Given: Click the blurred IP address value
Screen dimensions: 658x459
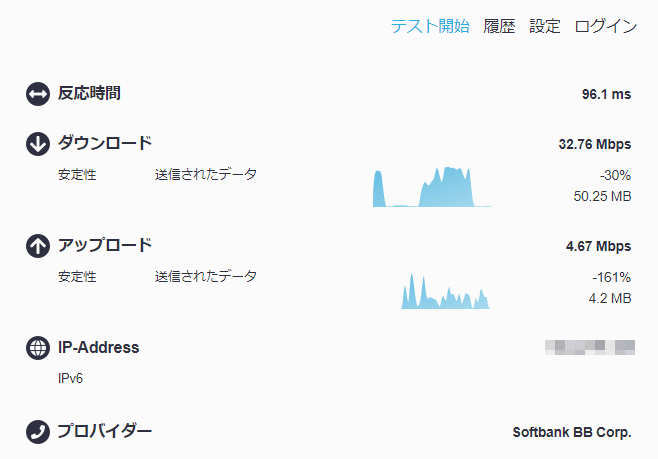Looking at the screenshot, I should pos(590,347).
